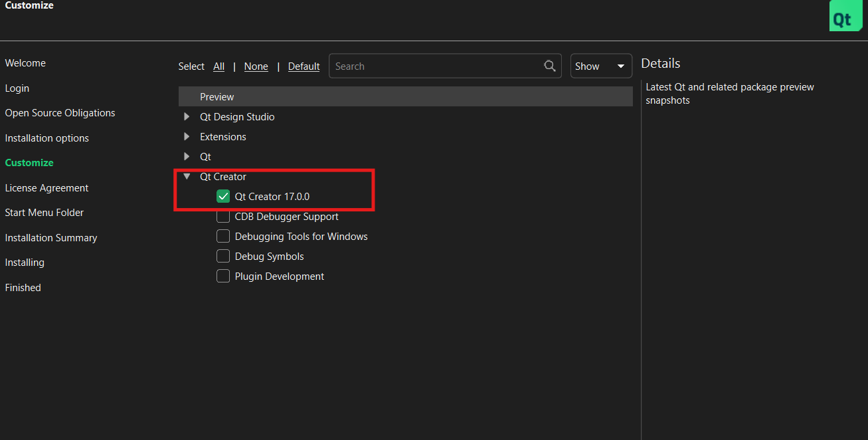Expand the Extensions tree node

tap(187, 137)
